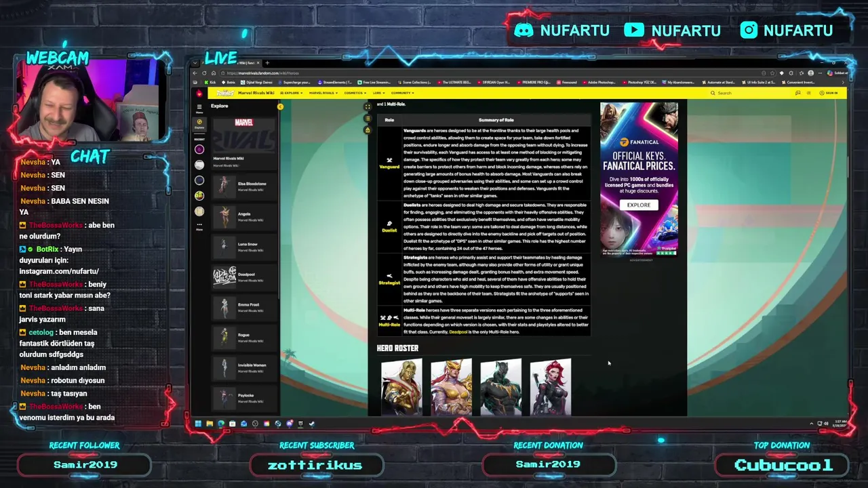Open Angela entry in Explore panel
The image size is (868, 488).
pyautogui.click(x=243, y=216)
